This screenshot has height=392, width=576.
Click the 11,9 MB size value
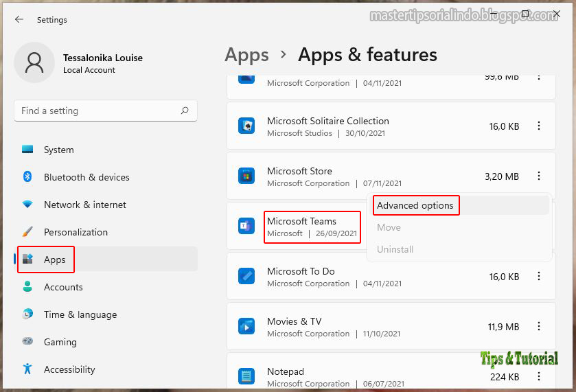[x=503, y=327]
